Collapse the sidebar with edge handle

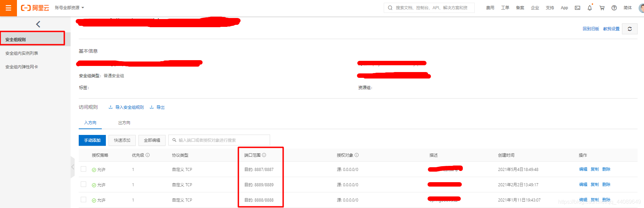point(73,167)
